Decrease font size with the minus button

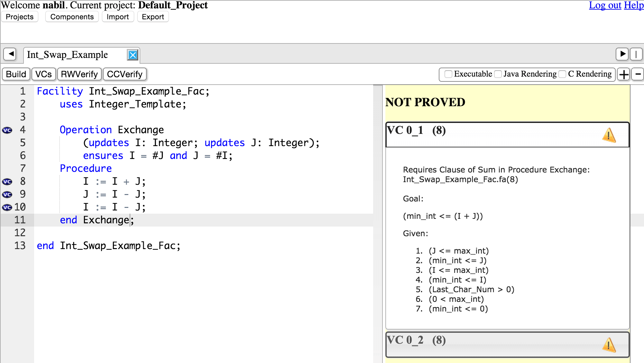[638, 74]
